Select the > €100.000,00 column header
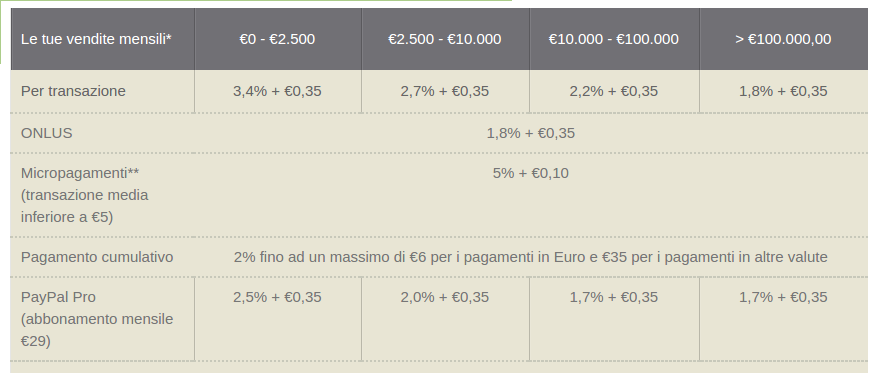Image resolution: width=882 pixels, height=373 pixels. [x=783, y=39]
